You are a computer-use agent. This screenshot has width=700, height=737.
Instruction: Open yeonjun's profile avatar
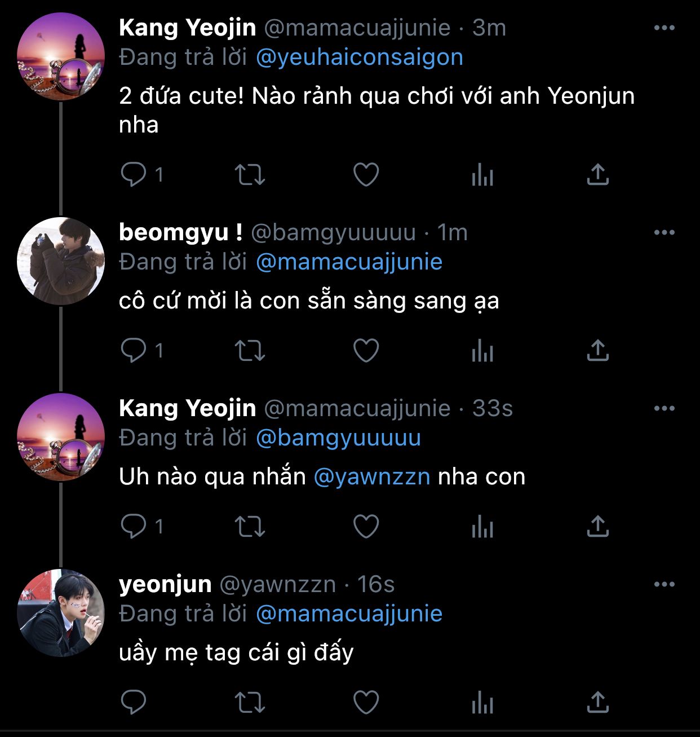[x=61, y=613]
